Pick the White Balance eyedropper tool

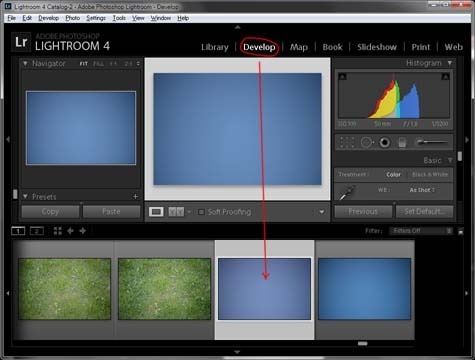pos(347,192)
